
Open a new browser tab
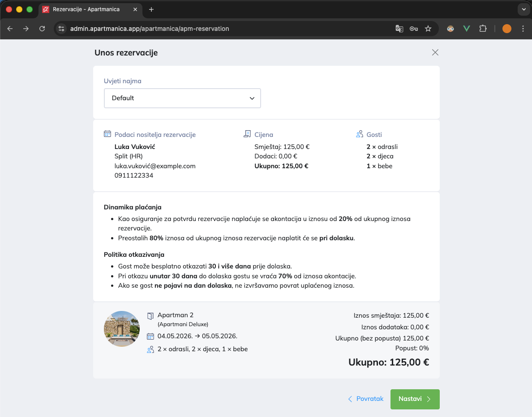click(x=151, y=9)
